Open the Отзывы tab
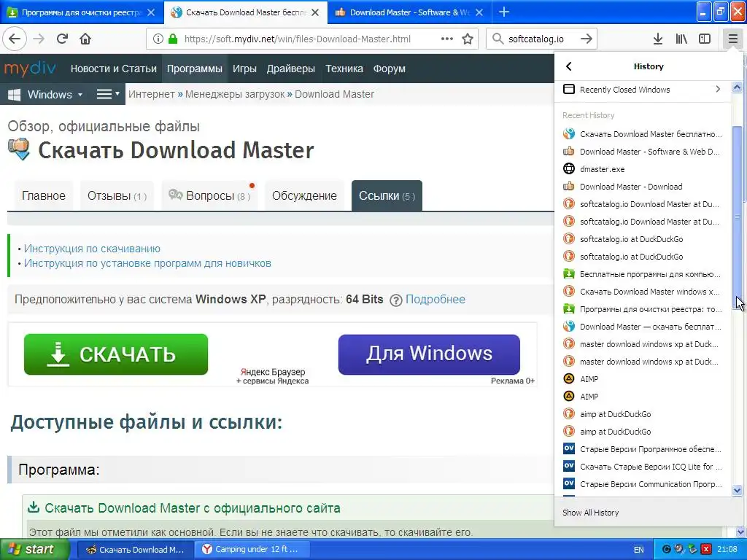 (x=117, y=195)
